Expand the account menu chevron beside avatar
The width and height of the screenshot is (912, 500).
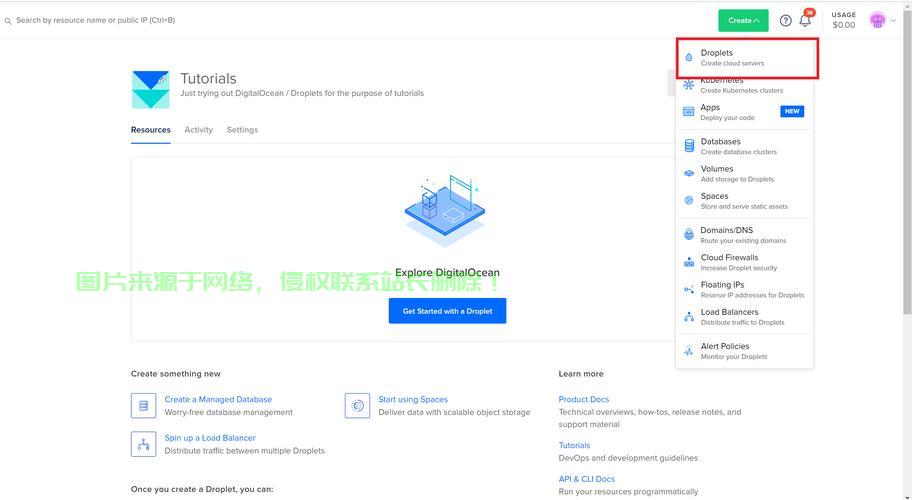pyautogui.click(x=893, y=21)
